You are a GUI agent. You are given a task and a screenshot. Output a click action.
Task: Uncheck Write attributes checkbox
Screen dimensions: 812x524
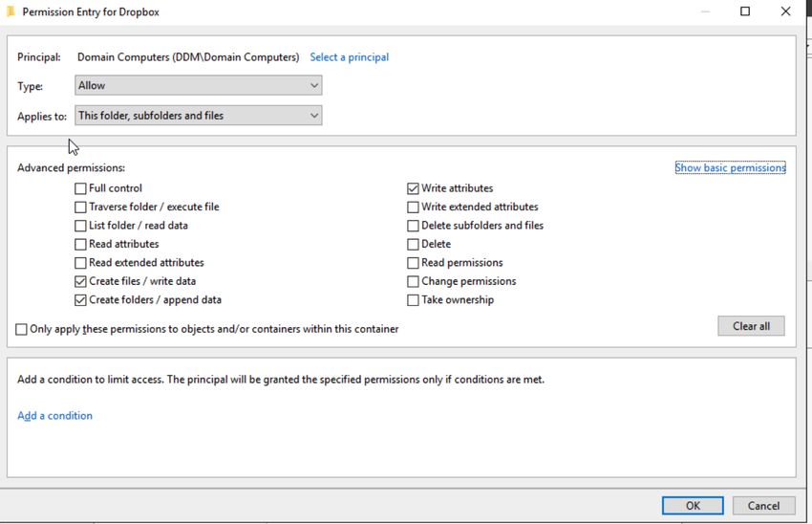coord(413,188)
